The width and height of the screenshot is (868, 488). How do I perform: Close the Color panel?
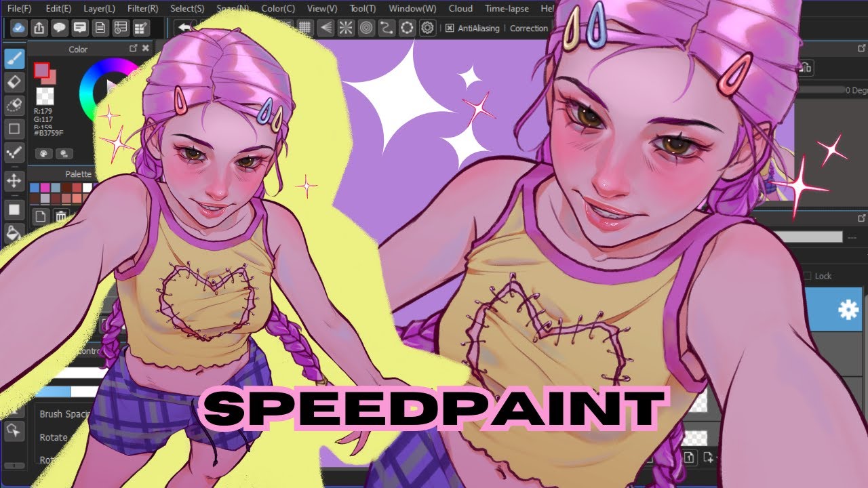tap(145, 49)
